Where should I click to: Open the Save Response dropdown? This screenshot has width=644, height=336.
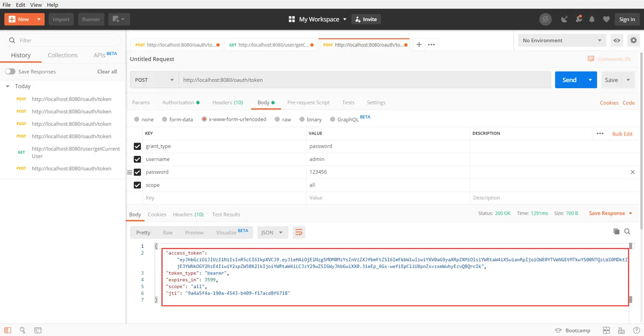(x=610, y=213)
